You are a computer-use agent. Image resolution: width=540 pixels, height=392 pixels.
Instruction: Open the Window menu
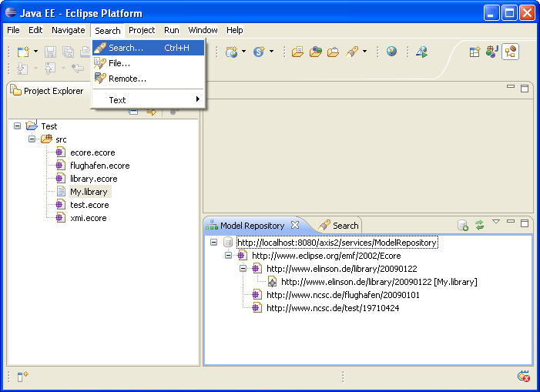tap(203, 30)
